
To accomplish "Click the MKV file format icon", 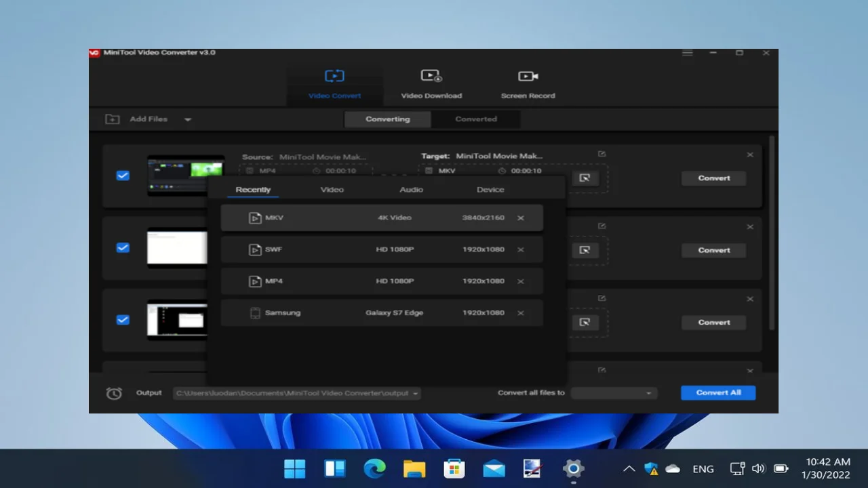I will point(255,218).
